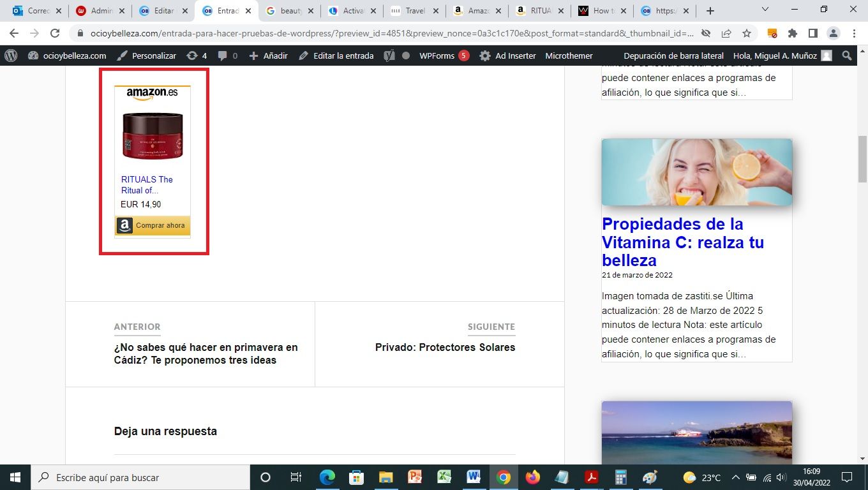
Task: Open the Windows notification center icon
Action: 847,477
